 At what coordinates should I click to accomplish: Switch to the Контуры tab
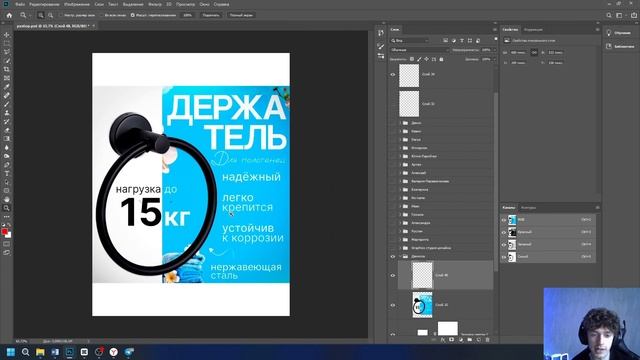pyautogui.click(x=528, y=208)
